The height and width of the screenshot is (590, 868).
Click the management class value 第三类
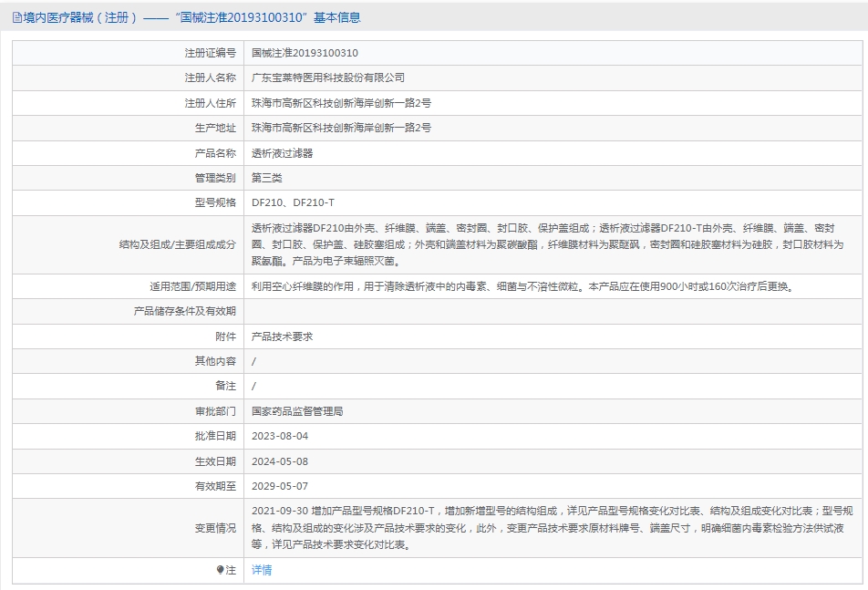[266, 178]
